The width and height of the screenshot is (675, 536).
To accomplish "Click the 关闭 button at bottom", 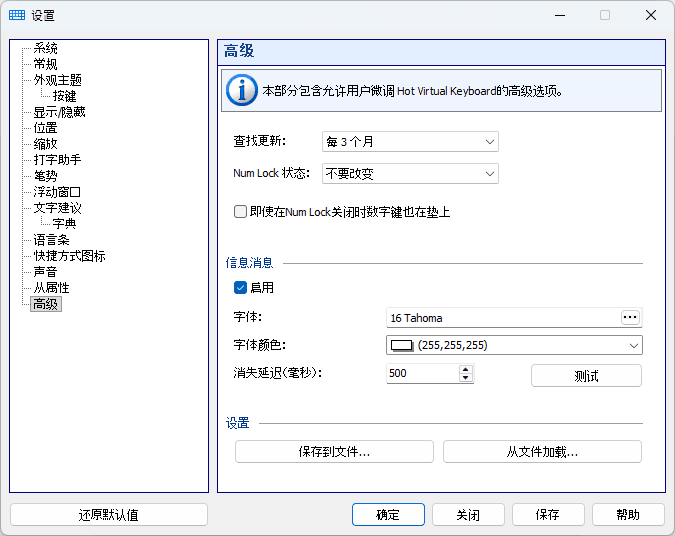I will (468, 515).
